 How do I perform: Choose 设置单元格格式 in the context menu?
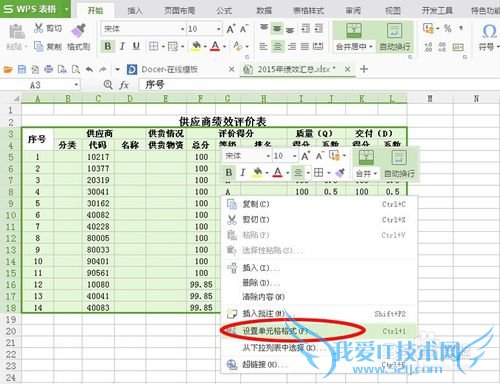pyautogui.click(x=319, y=331)
